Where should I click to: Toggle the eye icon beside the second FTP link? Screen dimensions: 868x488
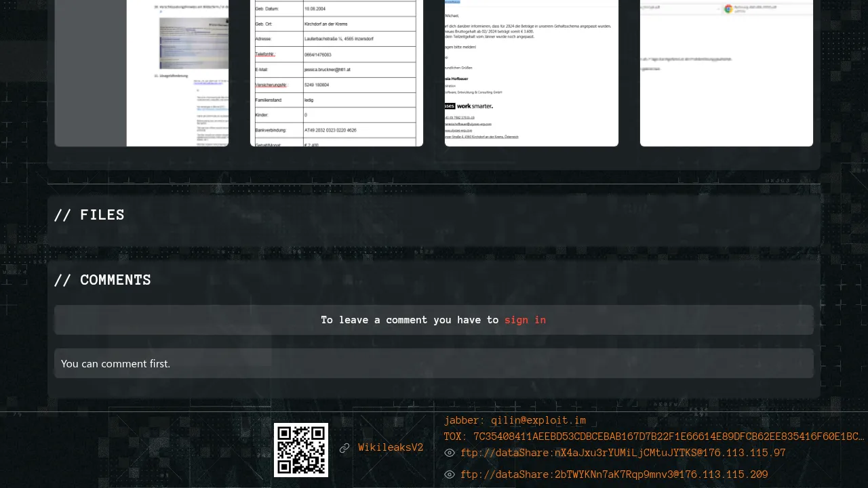tap(449, 474)
